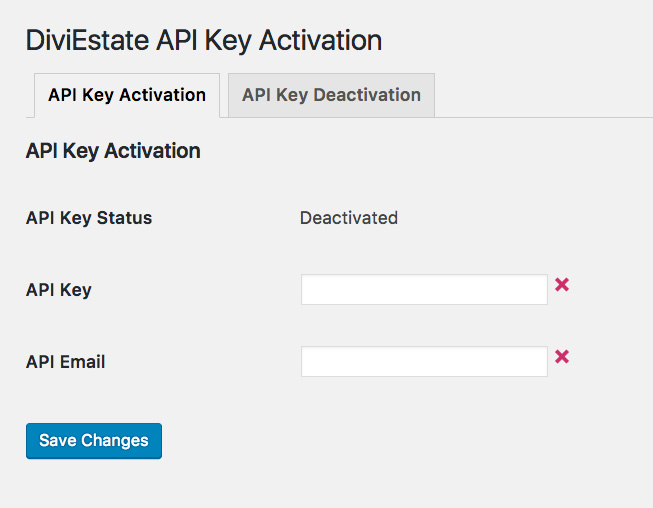
Task: Submit the form with the blue button
Action: coord(94,441)
